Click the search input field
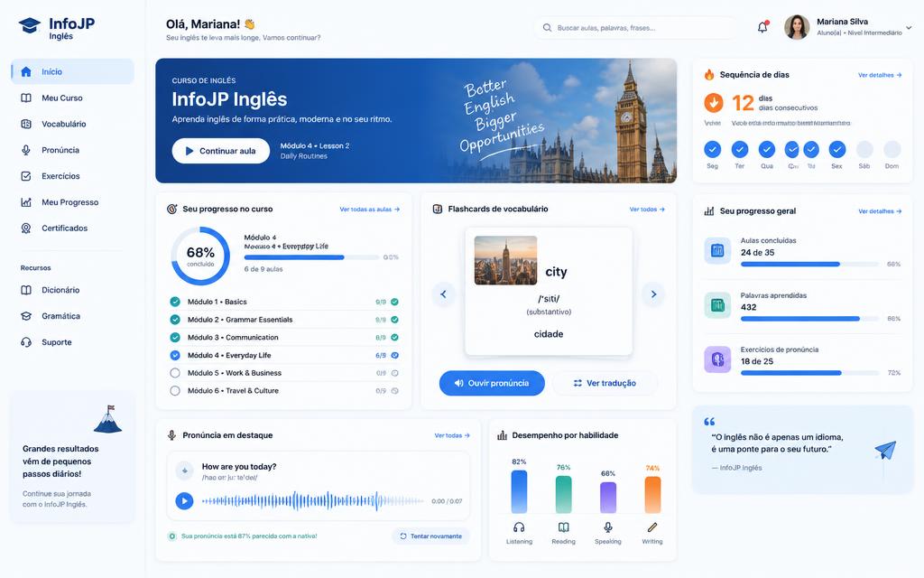 click(x=634, y=28)
